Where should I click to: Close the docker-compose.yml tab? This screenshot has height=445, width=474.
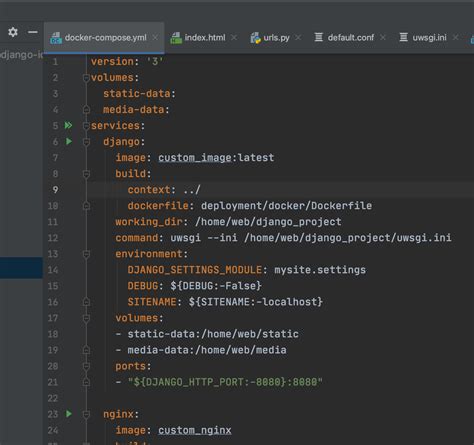[x=155, y=38]
